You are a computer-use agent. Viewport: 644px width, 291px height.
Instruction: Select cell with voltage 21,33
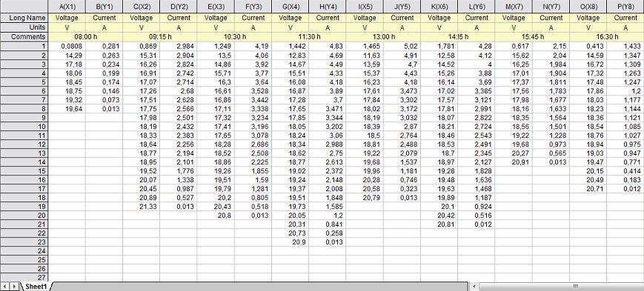[x=142, y=207]
